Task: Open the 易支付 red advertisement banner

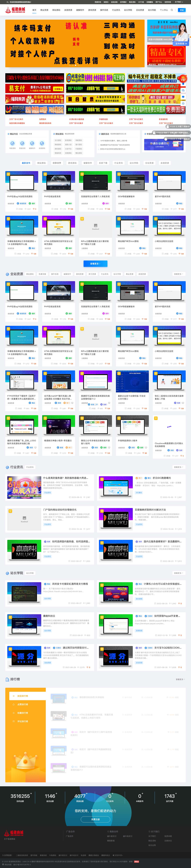Action: point(34,89)
